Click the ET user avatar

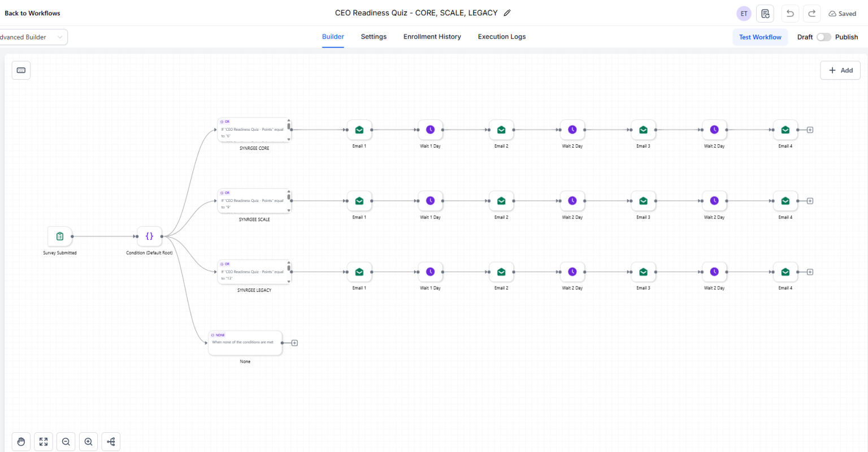[x=744, y=14]
